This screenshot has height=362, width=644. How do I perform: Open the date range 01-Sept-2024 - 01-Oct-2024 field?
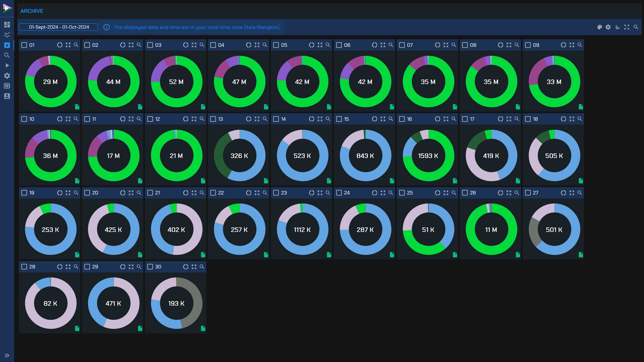58,27
